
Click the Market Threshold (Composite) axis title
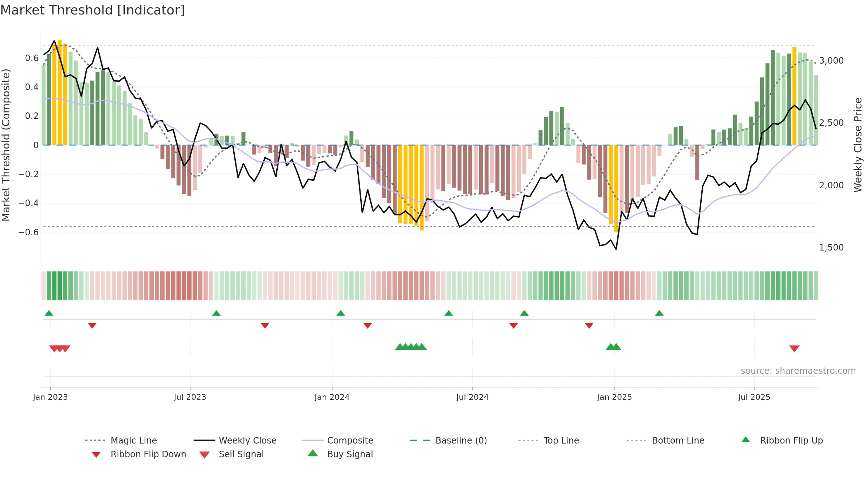(x=6, y=145)
